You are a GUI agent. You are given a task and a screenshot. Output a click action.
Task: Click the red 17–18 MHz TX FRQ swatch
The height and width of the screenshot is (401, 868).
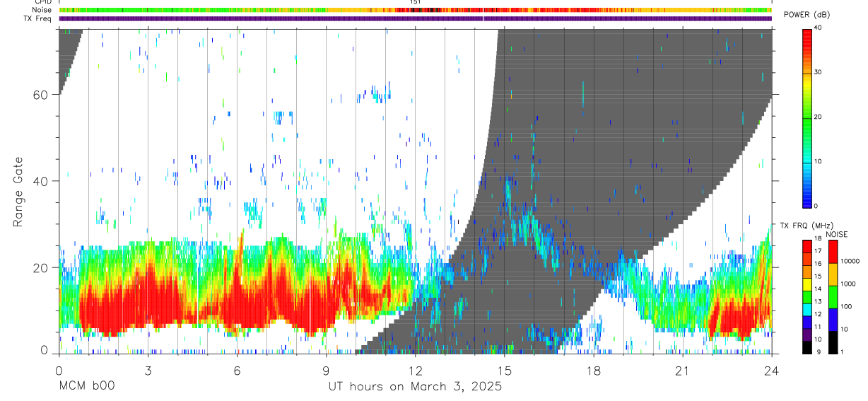coord(807,247)
